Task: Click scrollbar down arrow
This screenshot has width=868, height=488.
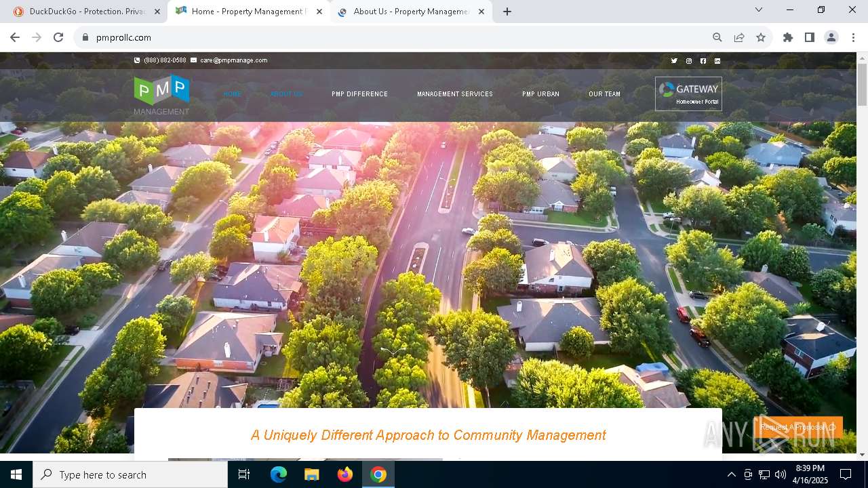Action: click(862, 454)
